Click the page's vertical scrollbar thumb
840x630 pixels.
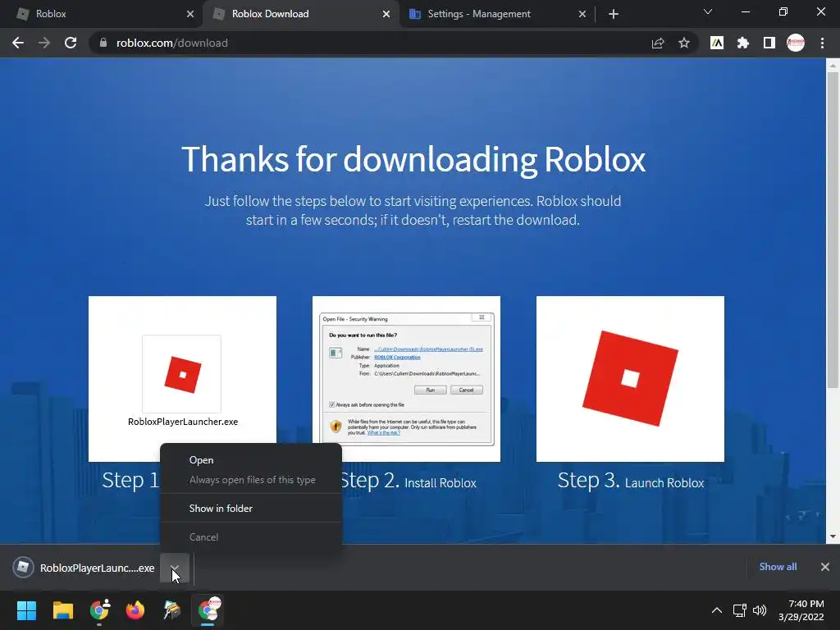point(833,231)
